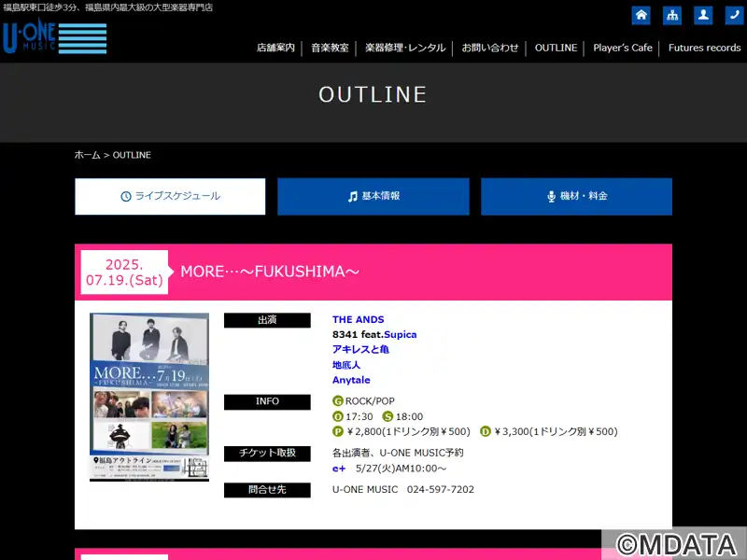The height and width of the screenshot is (560, 747).
Task: Click the green G genre icon
Action: 338,401
